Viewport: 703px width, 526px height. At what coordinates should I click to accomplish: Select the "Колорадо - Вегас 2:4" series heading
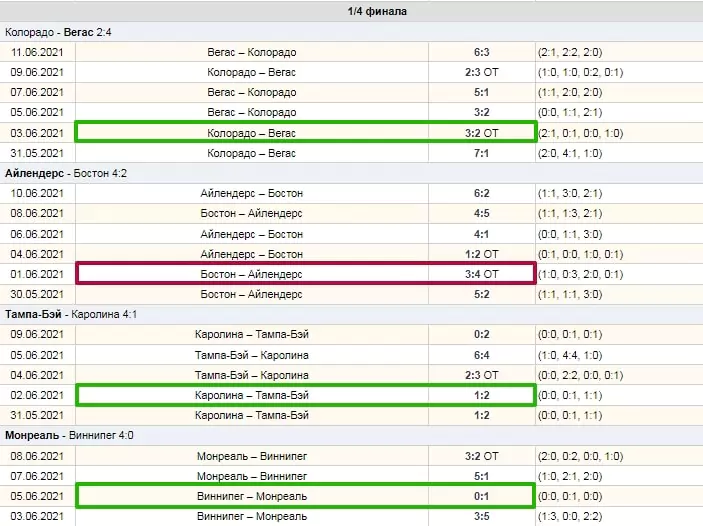[x=58, y=32]
